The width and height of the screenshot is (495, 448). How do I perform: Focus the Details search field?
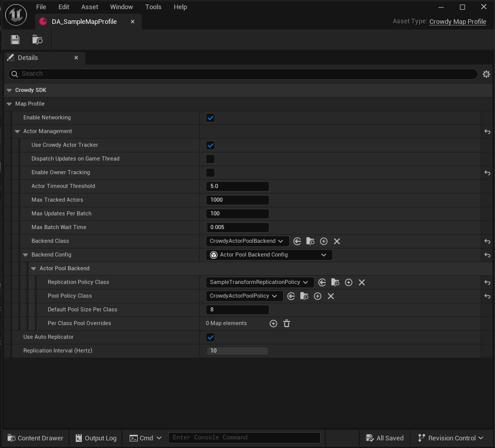243,74
